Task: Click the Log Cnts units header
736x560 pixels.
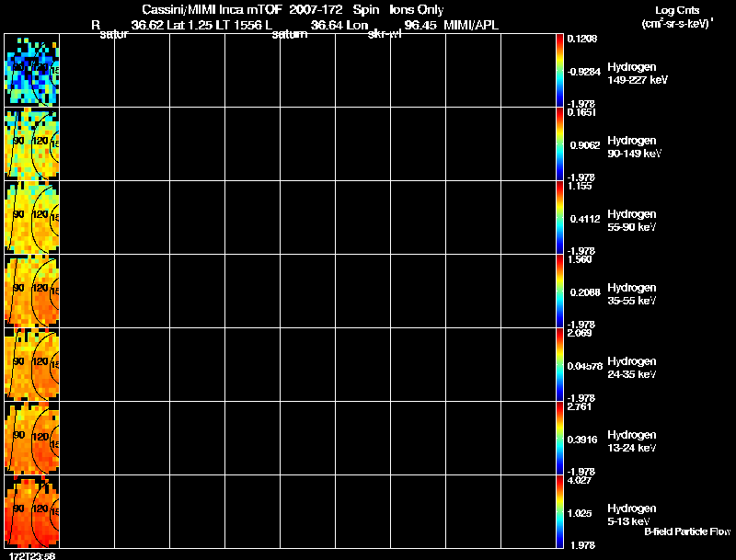Action: click(677, 17)
